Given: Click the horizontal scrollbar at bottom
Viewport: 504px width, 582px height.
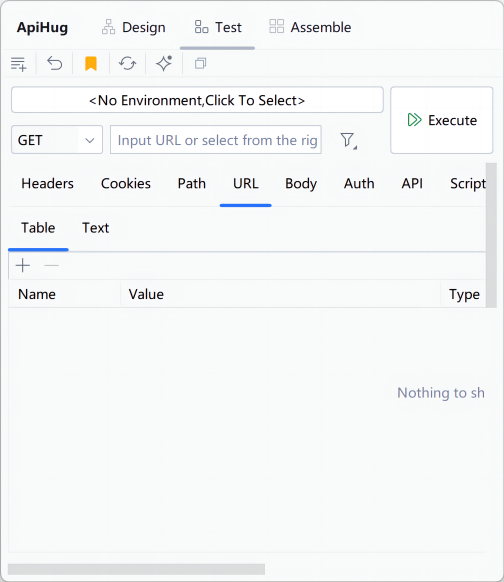Looking at the screenshot, I should tap(136, 569).
